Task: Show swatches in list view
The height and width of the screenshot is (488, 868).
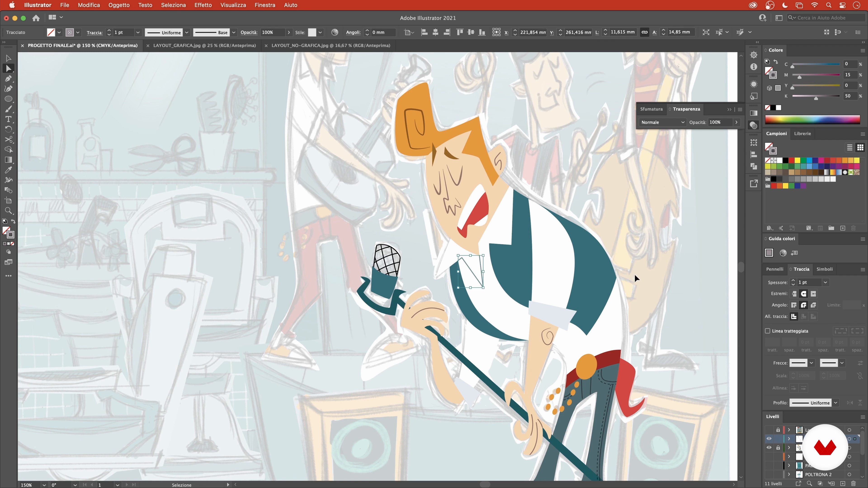Action: pos(849,148)
